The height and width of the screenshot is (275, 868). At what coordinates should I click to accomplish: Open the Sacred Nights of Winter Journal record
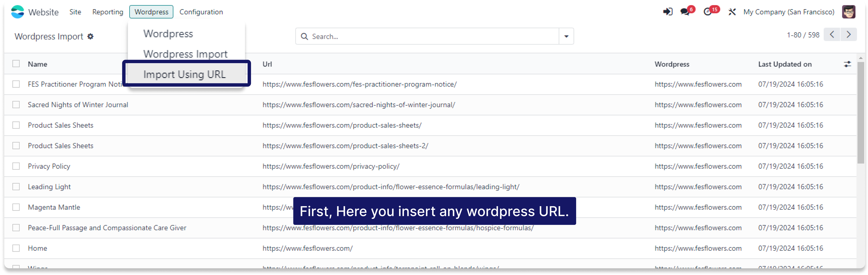point(78,105)
